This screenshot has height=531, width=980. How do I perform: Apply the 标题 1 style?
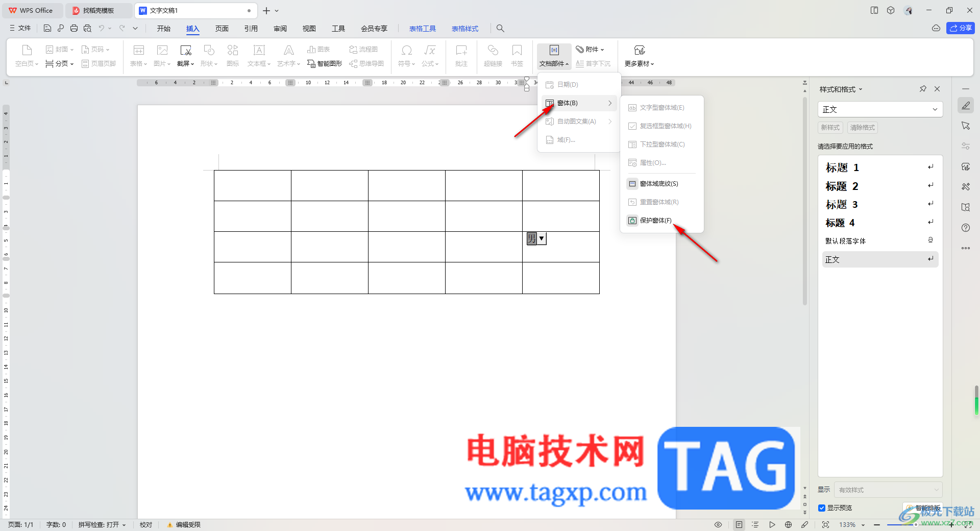coord(880,167)
